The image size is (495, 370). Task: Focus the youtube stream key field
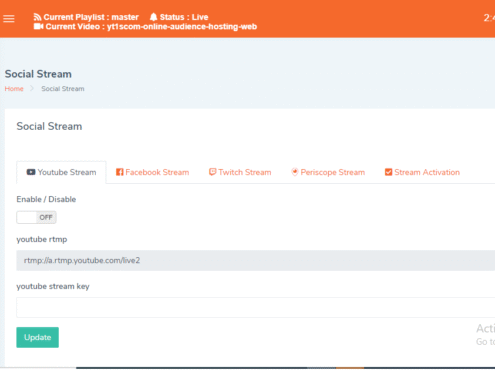(256, 307)
